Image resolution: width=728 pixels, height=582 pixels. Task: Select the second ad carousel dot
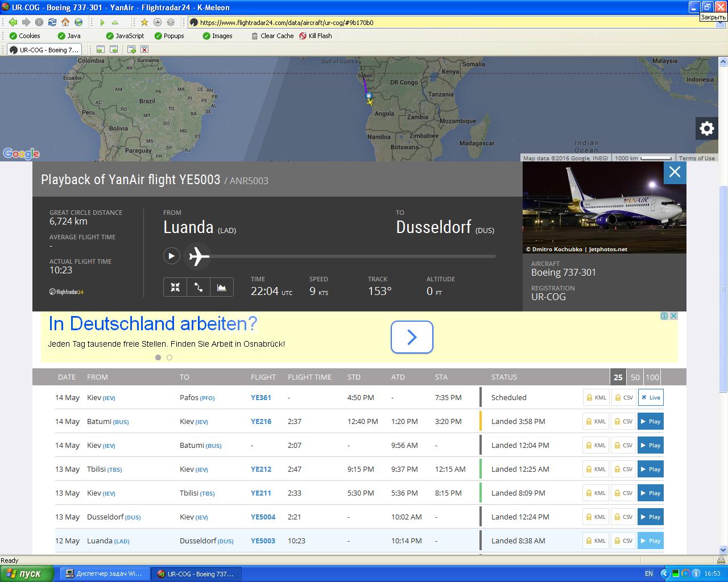169,357
